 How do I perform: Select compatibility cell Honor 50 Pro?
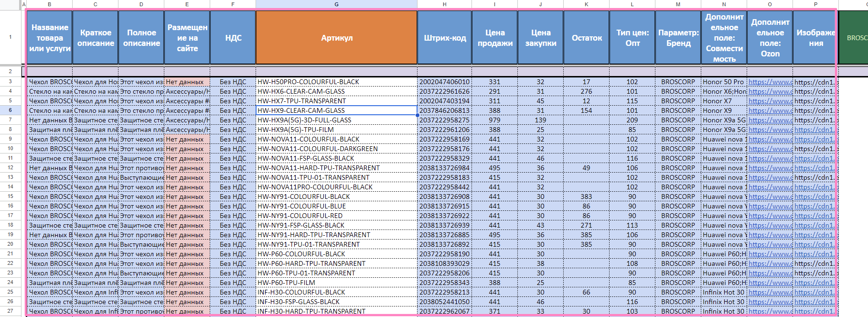coord(724,82)
